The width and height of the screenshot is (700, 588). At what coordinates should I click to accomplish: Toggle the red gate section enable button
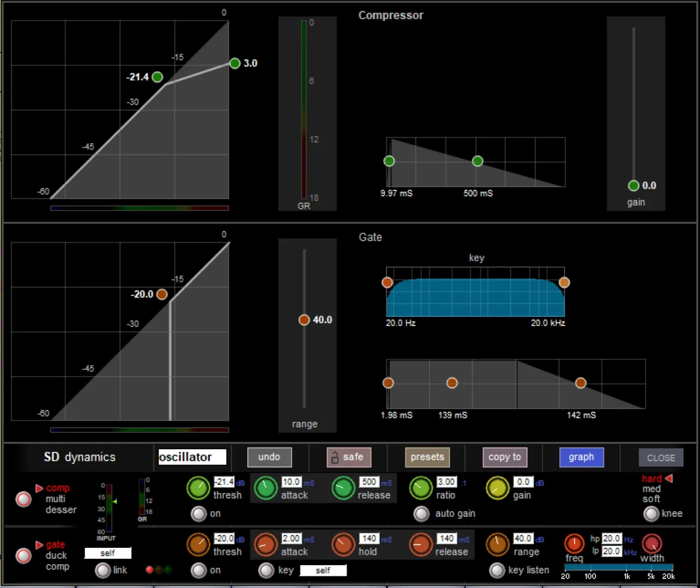23,556
